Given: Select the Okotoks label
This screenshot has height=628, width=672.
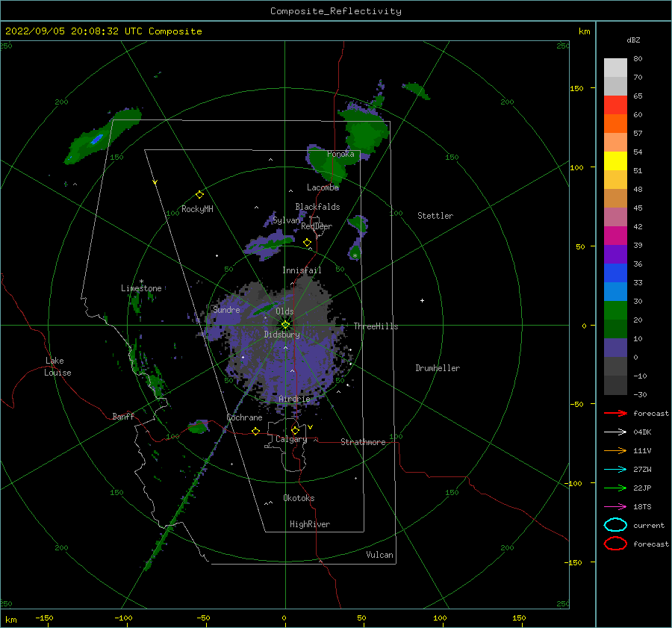Looking at the screenshot, I should (299, 498).
